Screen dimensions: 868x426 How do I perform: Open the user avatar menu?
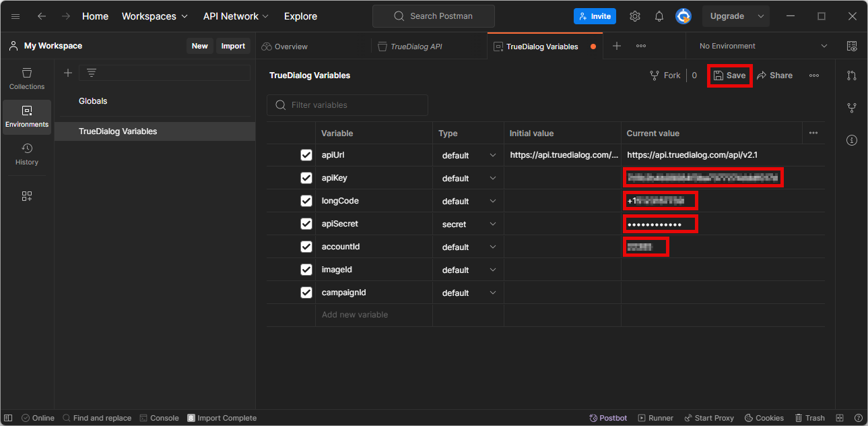[x=683, y=16]
